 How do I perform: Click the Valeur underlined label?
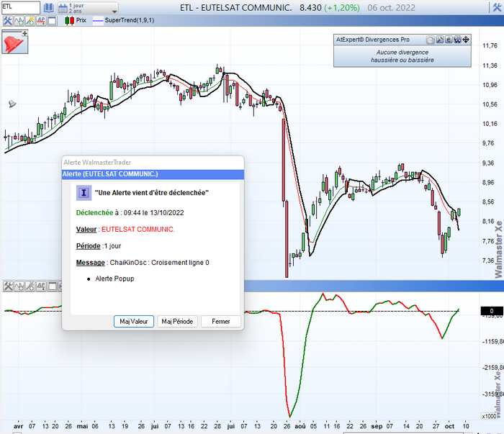tap(86, 230)
